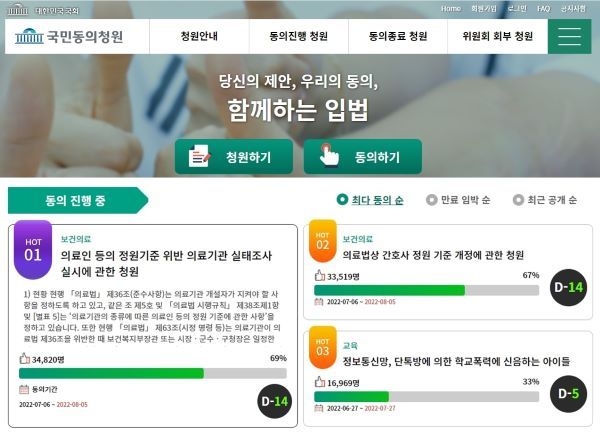600x434 pixels.
Task: Click the FAQ link in top bar
Action: (543, 9)
